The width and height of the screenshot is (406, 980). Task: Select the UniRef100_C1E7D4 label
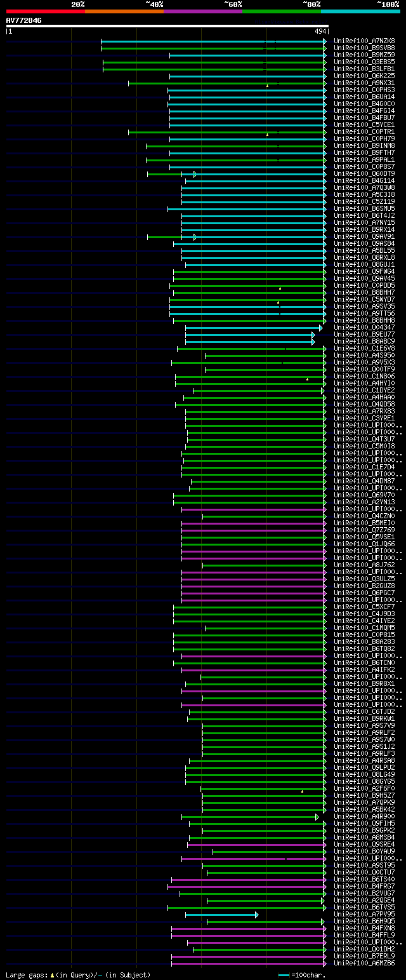(x=365, y=467)
